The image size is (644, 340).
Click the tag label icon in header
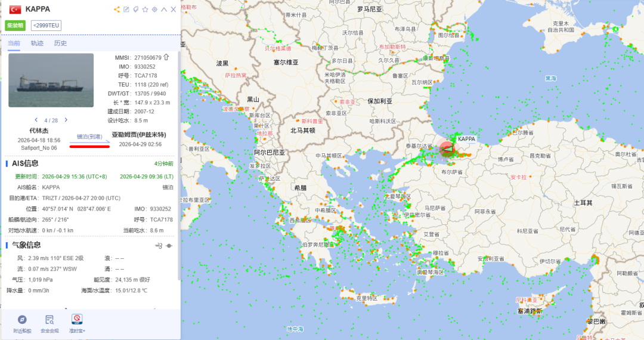135,10
